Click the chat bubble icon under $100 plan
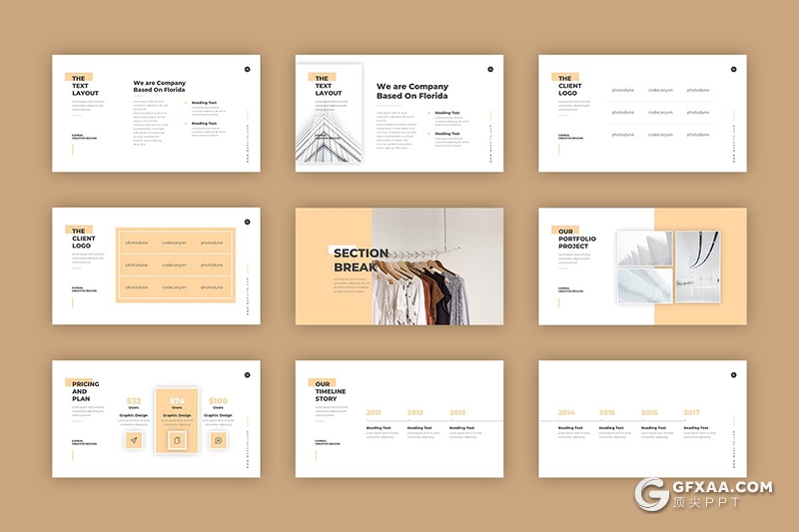 [x=218, y=440]
